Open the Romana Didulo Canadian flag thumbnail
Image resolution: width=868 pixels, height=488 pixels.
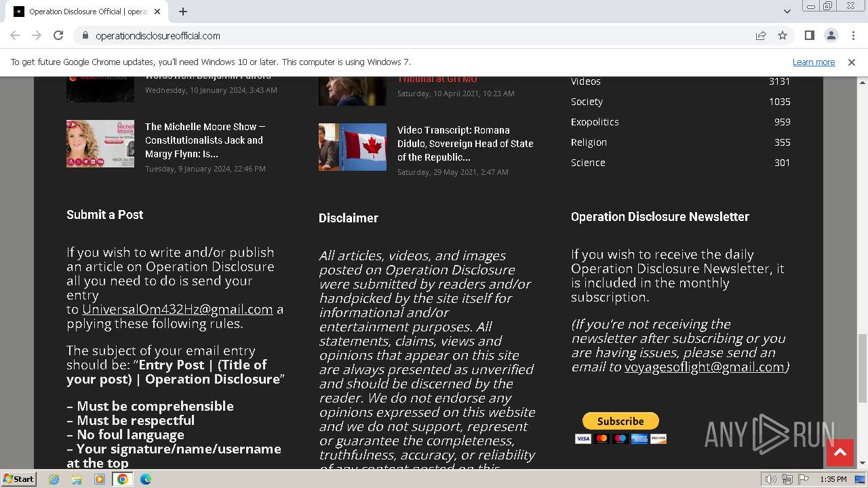(353, 146)
